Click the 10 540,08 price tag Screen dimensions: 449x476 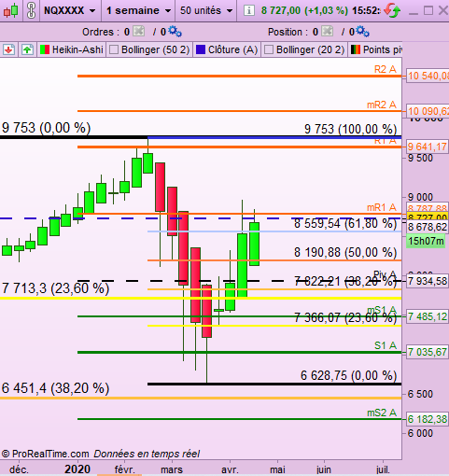coord(428,76)
